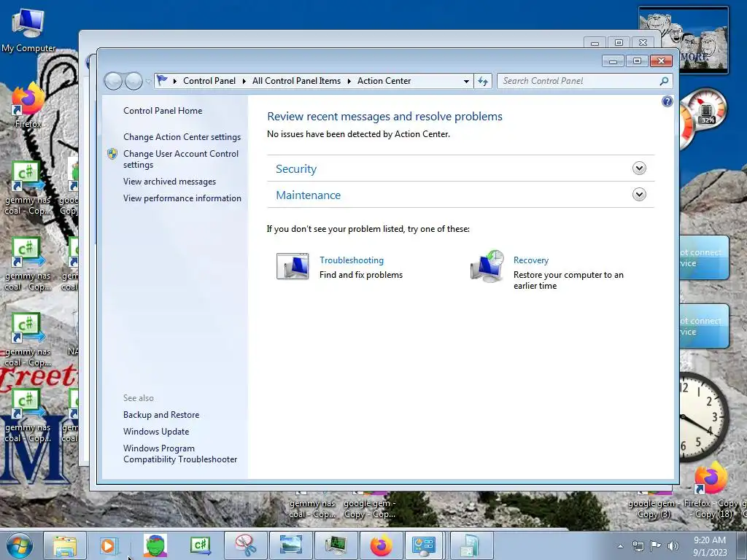Click the refresh button beside address bar
Viewport: 747px width, 560px height.
coord(483,81)
